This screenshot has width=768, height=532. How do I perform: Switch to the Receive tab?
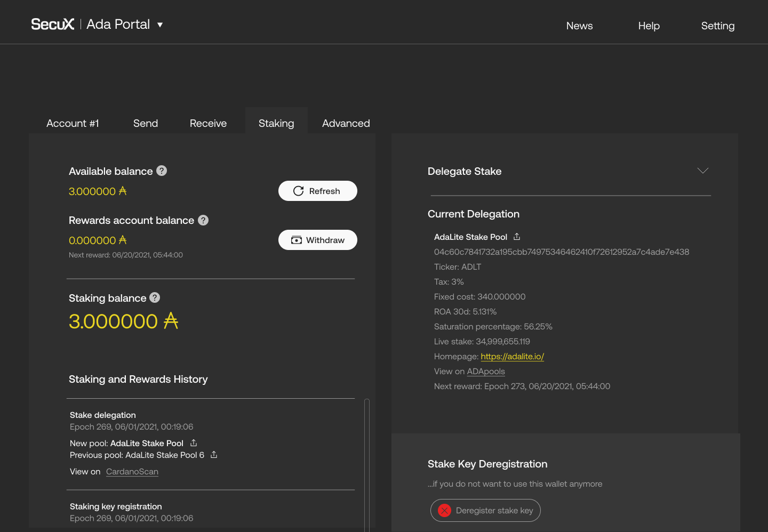coord(208,123)
